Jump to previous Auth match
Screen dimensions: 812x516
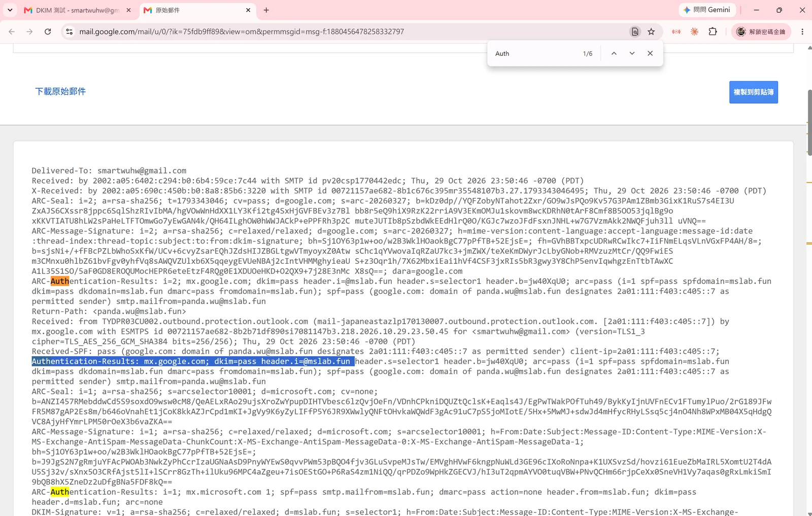pyautogui.click(x=614, y=53)
